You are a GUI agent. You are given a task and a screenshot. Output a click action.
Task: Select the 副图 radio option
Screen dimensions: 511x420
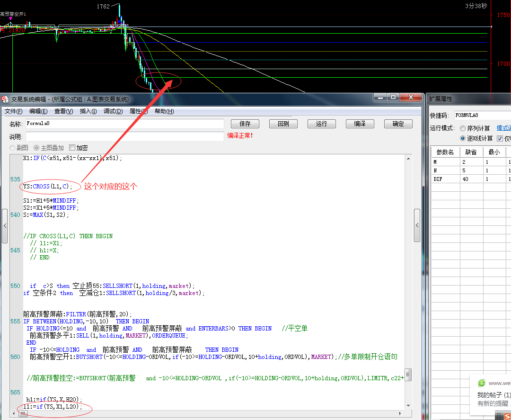coord(19,148)
